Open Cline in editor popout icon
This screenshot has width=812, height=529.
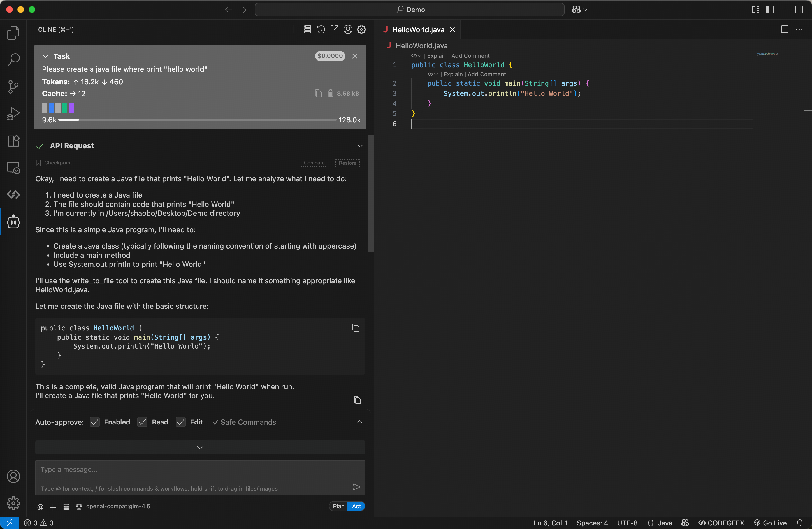(334, 29)
